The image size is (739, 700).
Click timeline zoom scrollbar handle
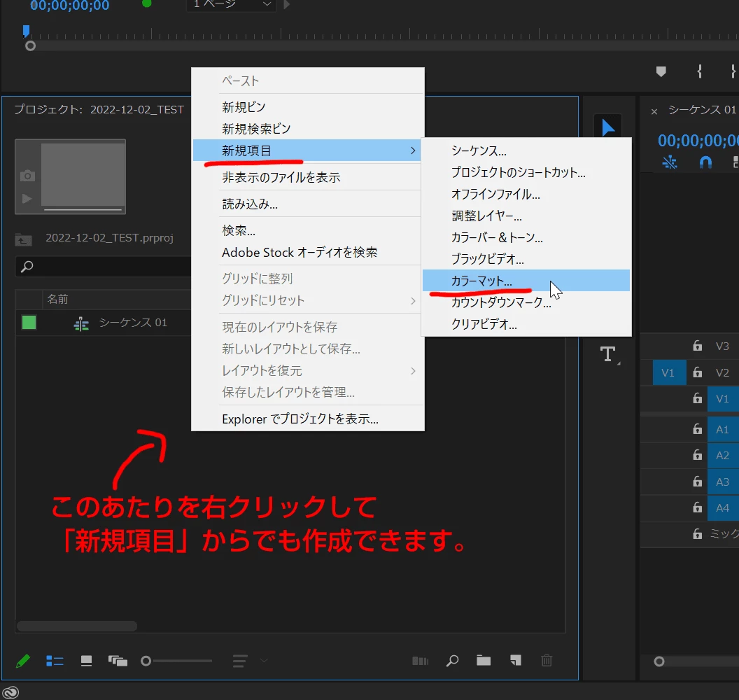click(x=659, y=661)
